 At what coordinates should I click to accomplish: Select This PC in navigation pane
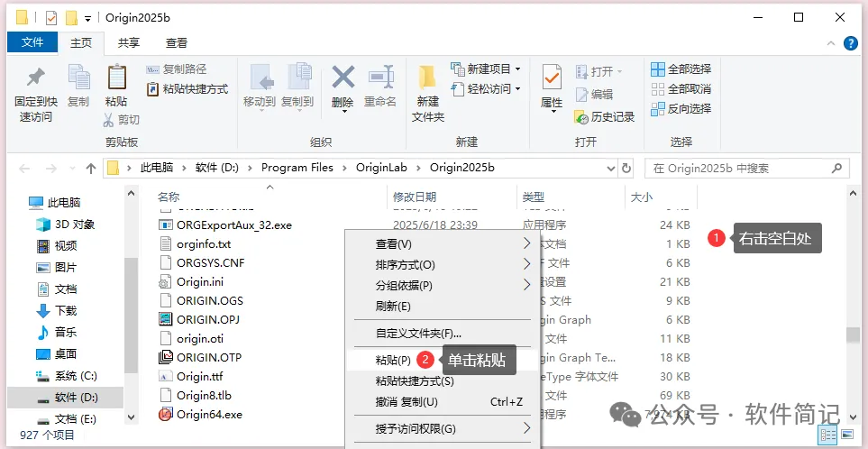click(54, 203)
